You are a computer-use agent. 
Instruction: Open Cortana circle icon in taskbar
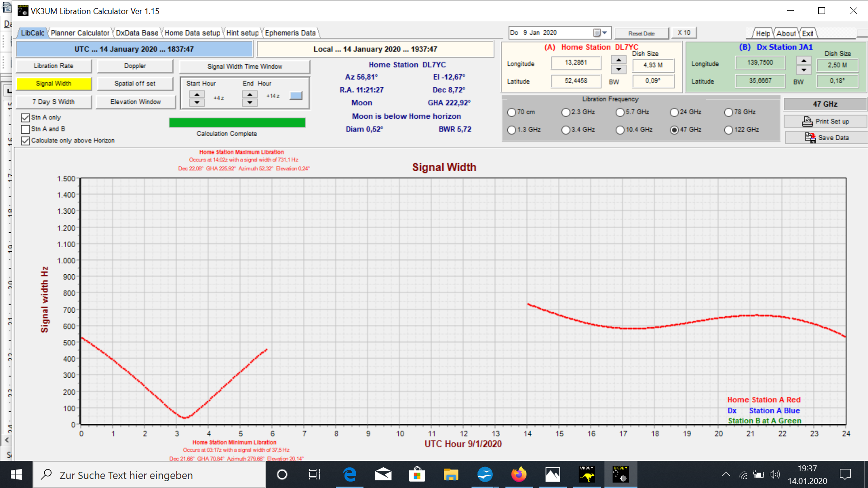[x=282, y=474]
